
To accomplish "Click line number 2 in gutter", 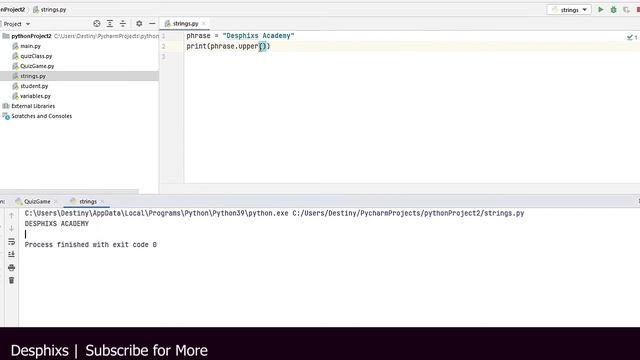I will coord(164,47).
